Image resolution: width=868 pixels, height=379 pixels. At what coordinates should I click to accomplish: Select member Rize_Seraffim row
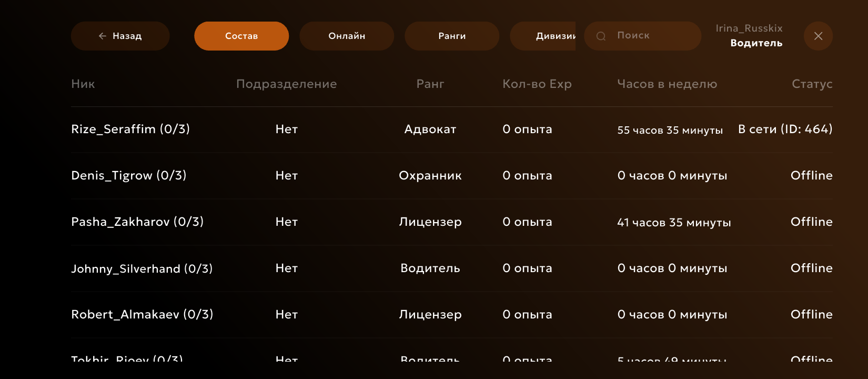click(x=130, y=129)
